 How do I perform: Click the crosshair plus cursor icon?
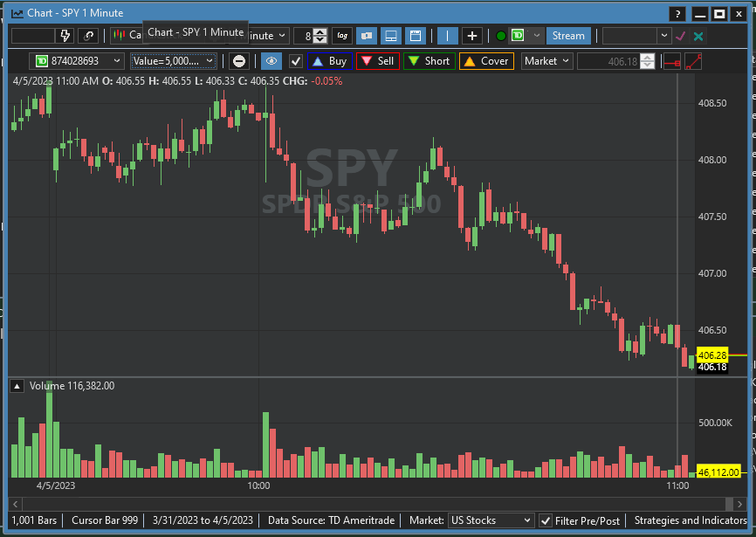click(x=472, y=36)
